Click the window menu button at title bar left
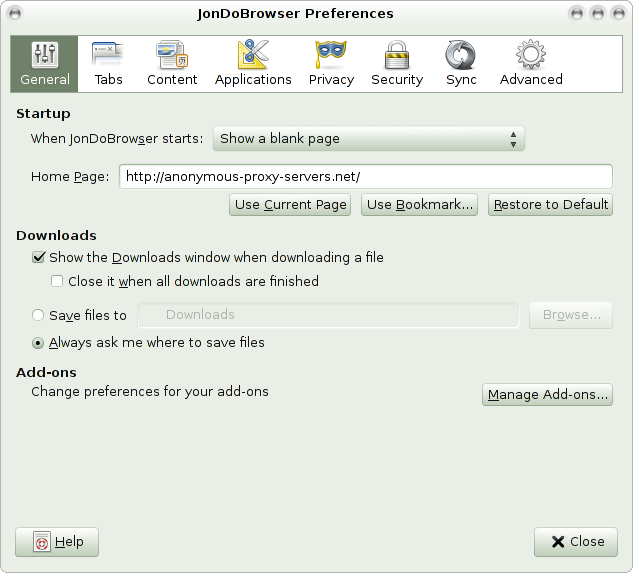 click(15, 13)
